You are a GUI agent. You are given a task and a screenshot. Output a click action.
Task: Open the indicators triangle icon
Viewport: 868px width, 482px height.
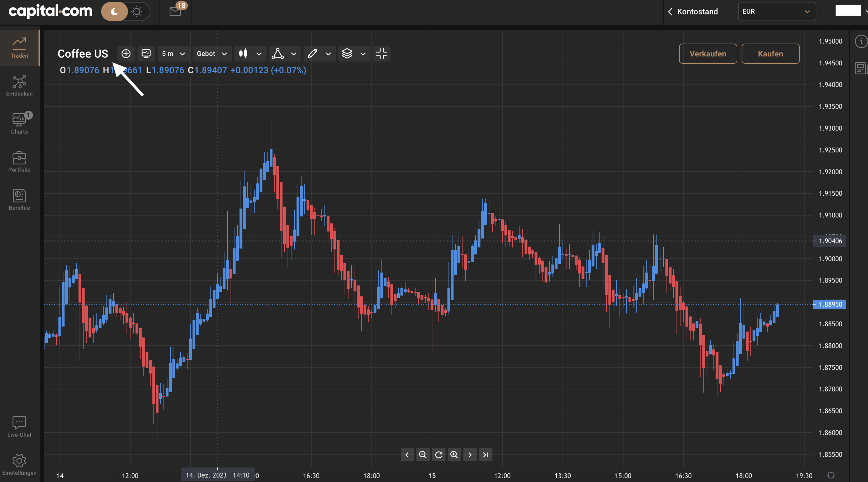pos(278,54)
